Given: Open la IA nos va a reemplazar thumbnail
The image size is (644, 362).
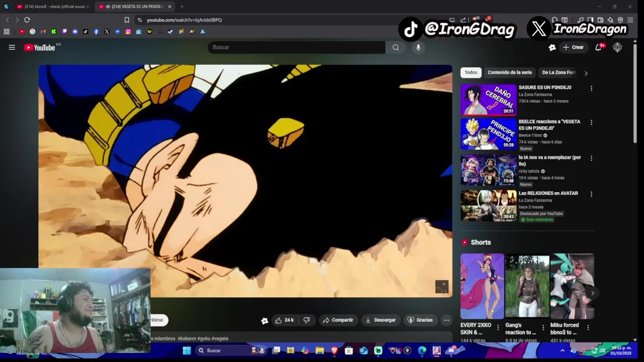Looking at the screenshot, I should coord(489,170).
